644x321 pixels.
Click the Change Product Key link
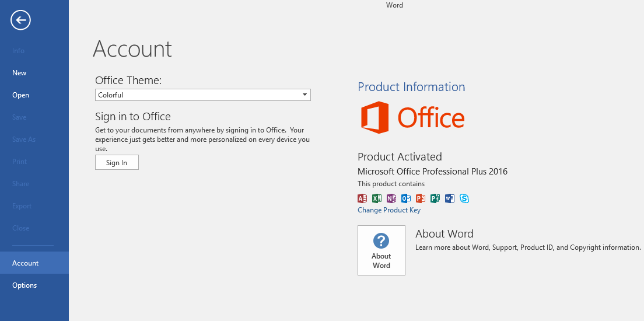[x=389, y=210]
